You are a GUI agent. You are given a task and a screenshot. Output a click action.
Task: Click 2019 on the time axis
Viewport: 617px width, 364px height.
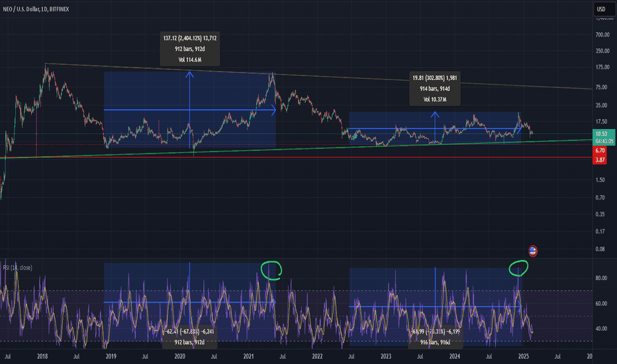tap(111, 357)
